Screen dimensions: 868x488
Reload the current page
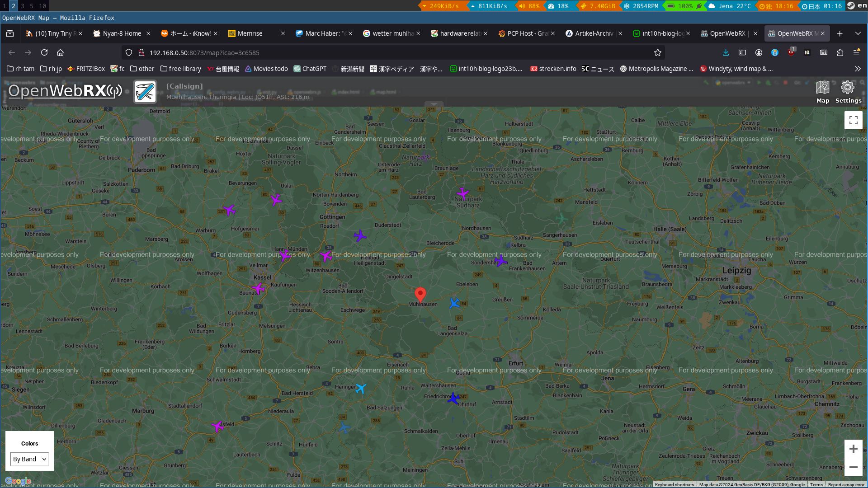tap(44, 52)
